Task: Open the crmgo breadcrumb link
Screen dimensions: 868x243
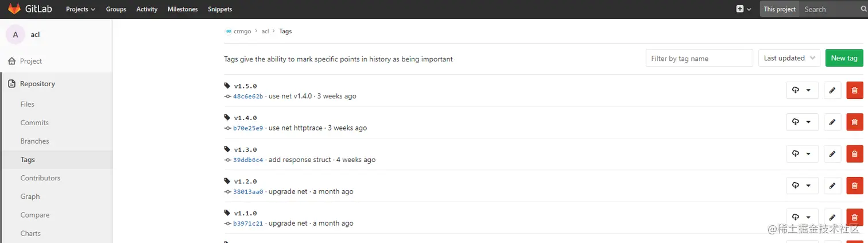Action: point(242,32)
